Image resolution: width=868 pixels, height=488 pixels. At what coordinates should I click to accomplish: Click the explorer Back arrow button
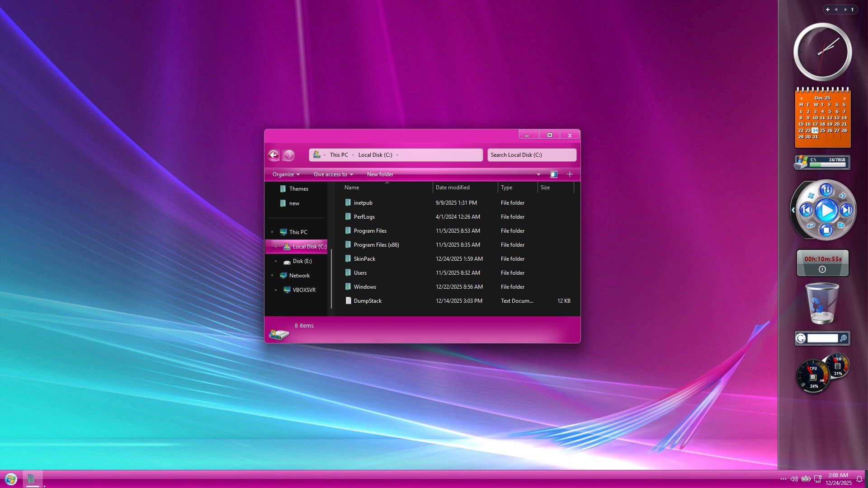coord(274,155)
